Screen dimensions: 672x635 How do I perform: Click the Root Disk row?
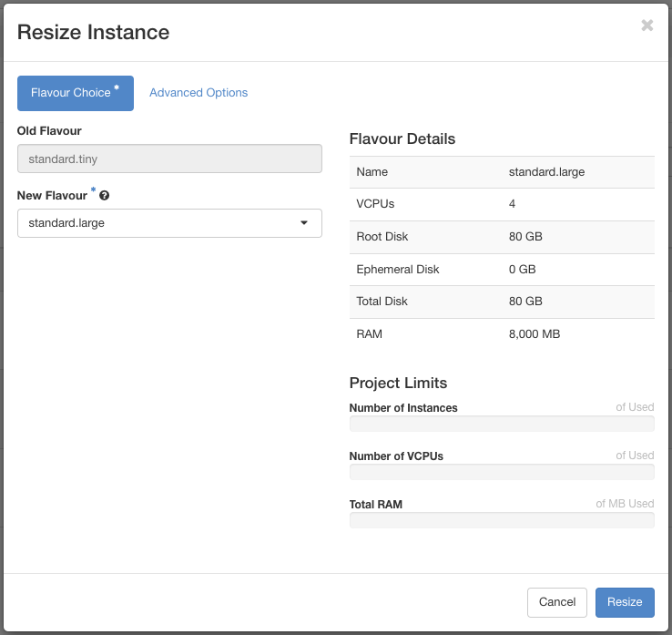(x=502, y=237)
